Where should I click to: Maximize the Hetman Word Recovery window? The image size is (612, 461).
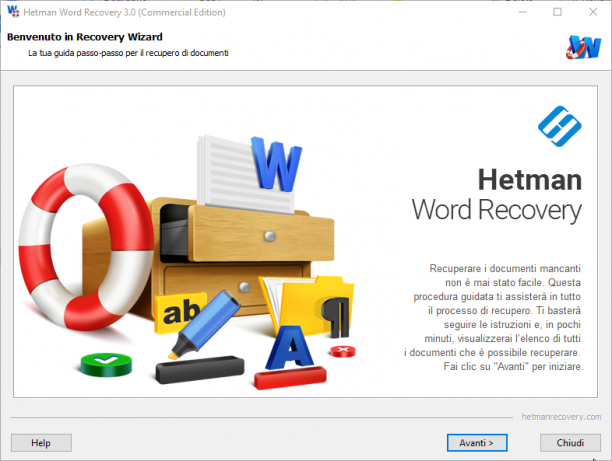click(x=558, y=12)
